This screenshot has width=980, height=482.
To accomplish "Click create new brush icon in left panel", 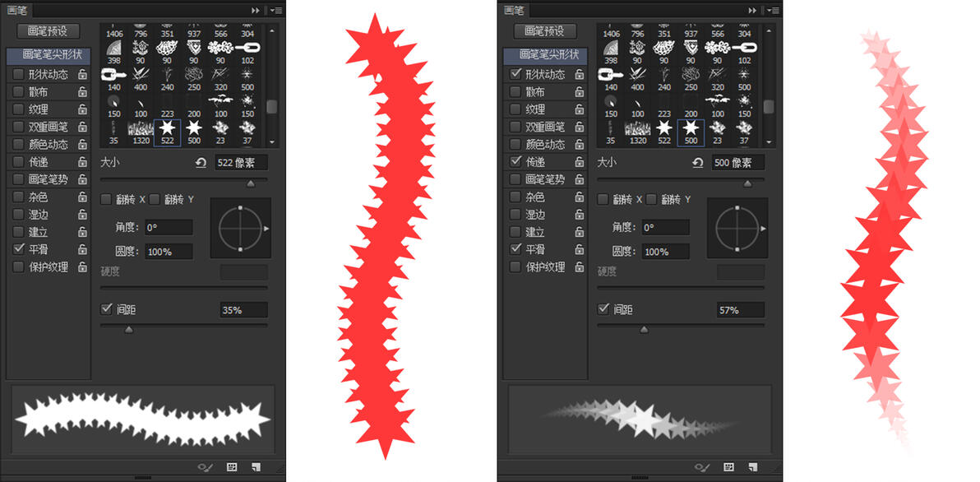I will 256,467.
